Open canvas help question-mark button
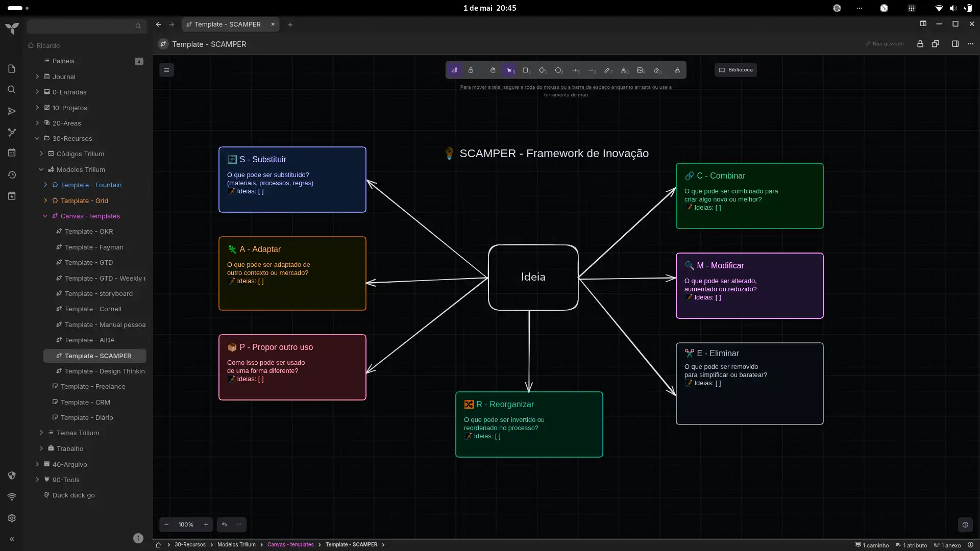 tap(965, 524)
